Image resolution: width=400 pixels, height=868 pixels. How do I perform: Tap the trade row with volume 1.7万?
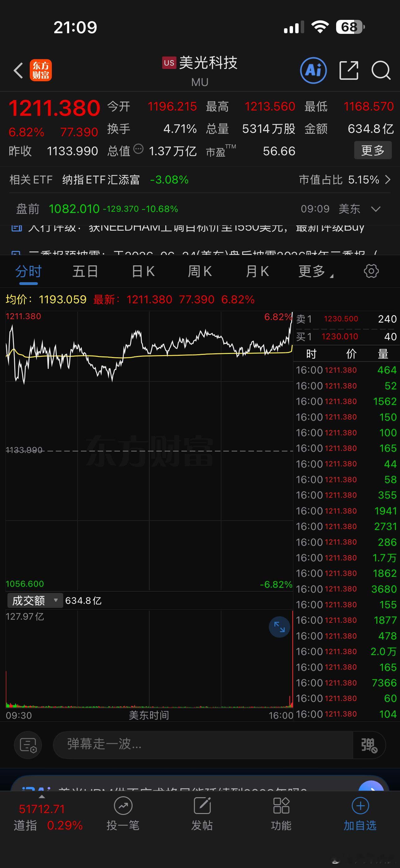point(346,558)
